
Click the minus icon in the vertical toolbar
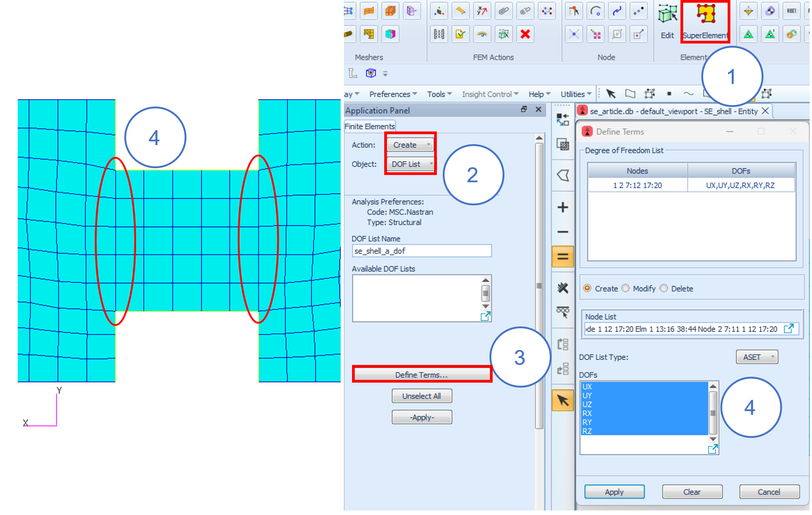click(563, 232)
